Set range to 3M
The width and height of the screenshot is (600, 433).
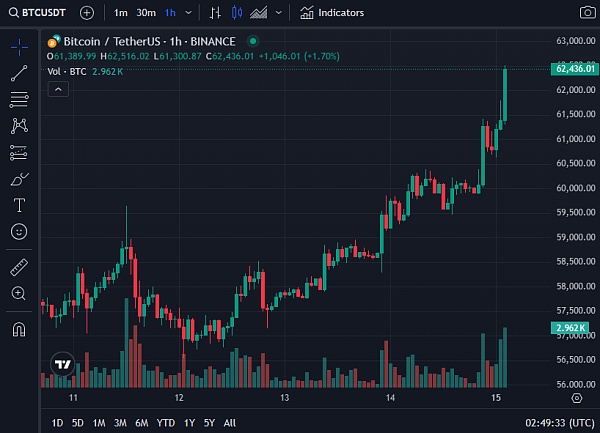coord(120,423)
